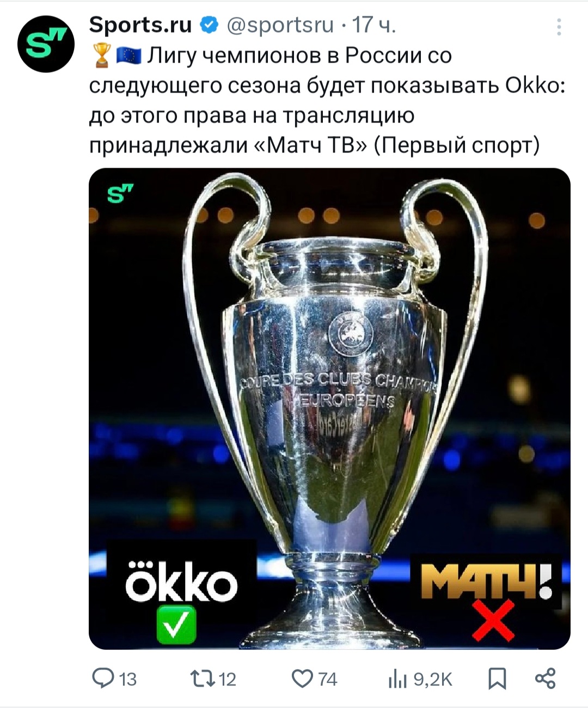Open the three-dot more options menu

[559, 26]
